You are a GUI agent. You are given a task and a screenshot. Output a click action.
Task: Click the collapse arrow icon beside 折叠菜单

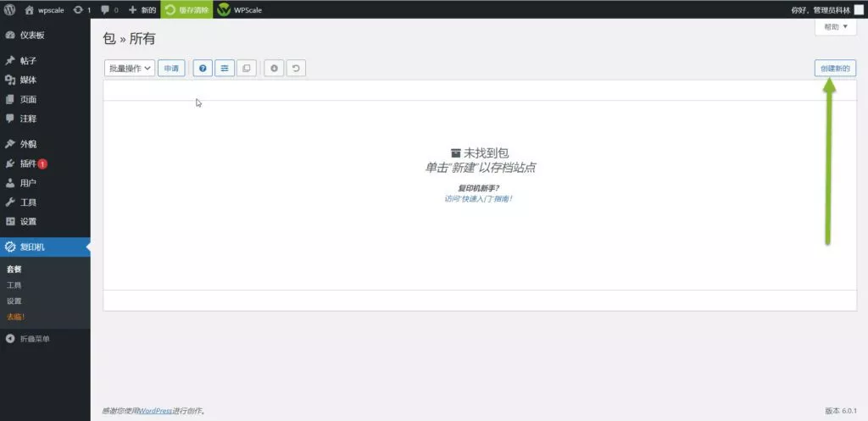click(10, 339)
